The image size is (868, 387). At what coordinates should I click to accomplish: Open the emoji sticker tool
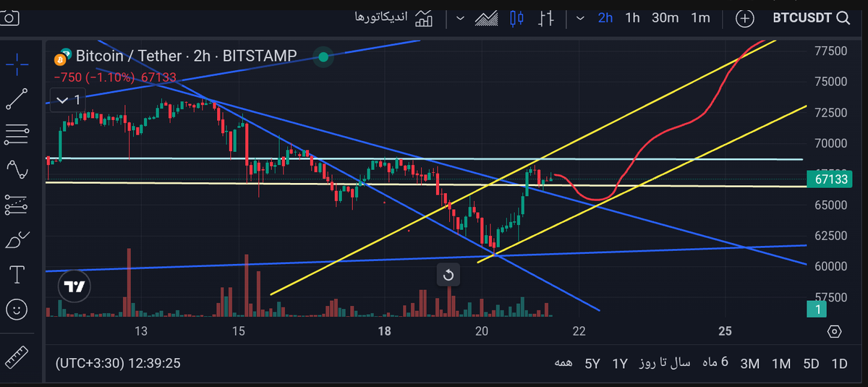(17, 310)
